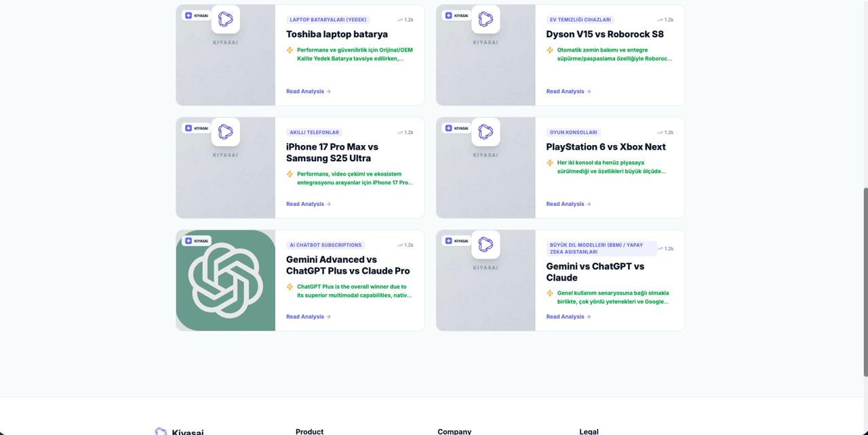
Task: Open Gemini Advanced vs ChatGPT Plus vs Claude Pro title
Action: click(348, 265)
